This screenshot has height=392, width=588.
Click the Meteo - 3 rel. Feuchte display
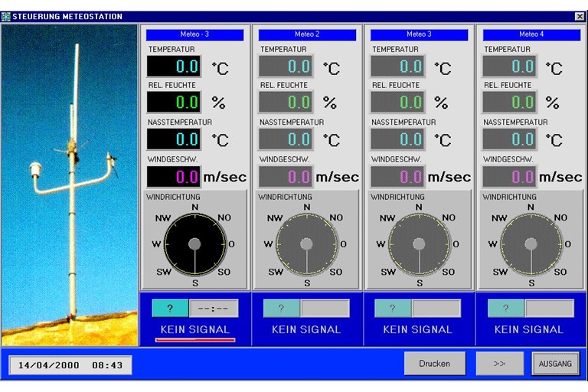coord(174,102)
